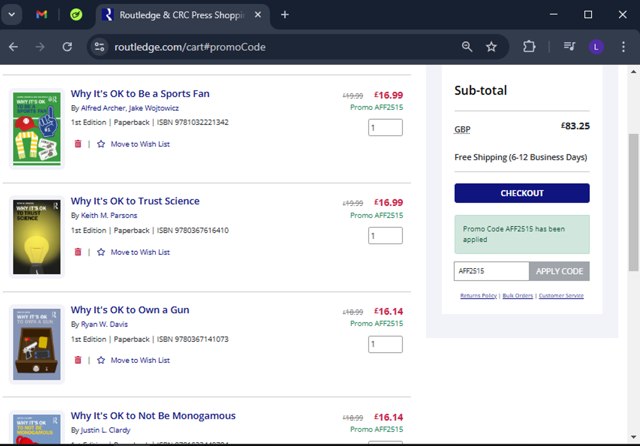Screen dimensions: 640x446
Task: Move Sports Fan book to Wish List
Action: [x=140, y=144]
